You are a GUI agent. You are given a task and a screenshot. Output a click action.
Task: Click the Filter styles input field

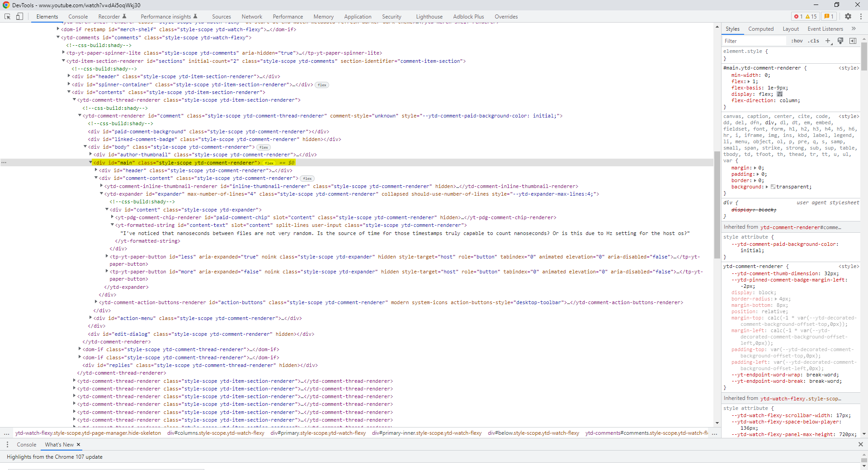click(753, 41)
